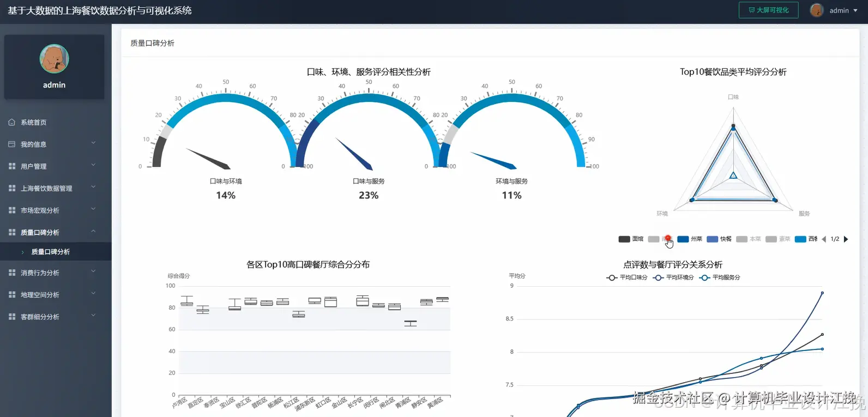Enable the greyed 本菜 legend series
The height and width of the screenshot is (417, 868).
pos(749,239)
